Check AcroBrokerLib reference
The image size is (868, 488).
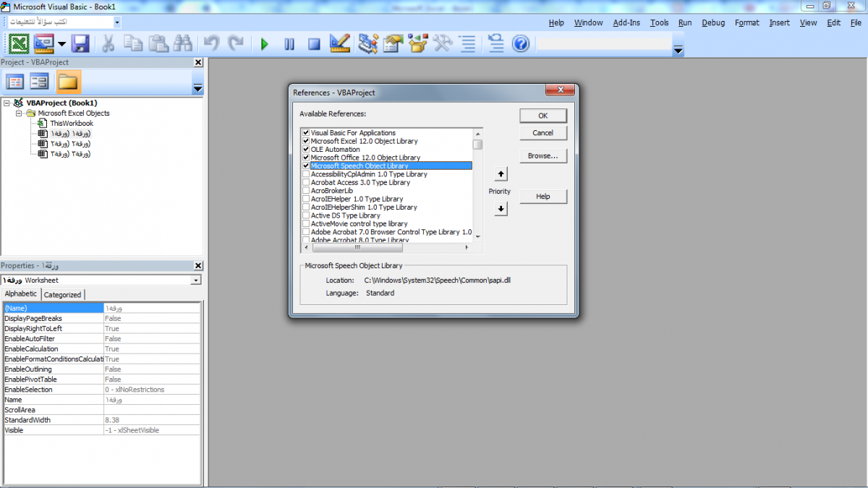tap(306, 191)
